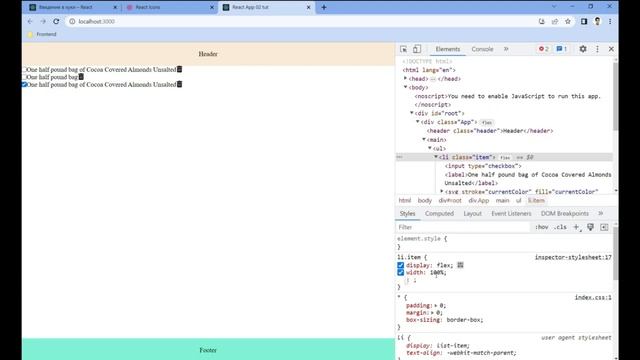Viewport: 640px width, 360px height.
Task: Switch to the React Icons browser tab
Action: 169,7
